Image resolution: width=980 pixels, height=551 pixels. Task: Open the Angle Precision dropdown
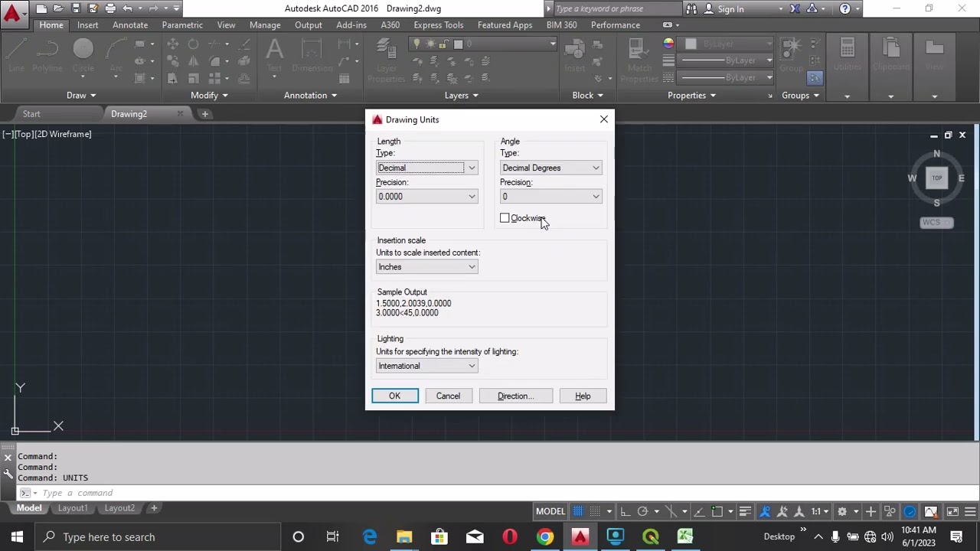(550, 197)
